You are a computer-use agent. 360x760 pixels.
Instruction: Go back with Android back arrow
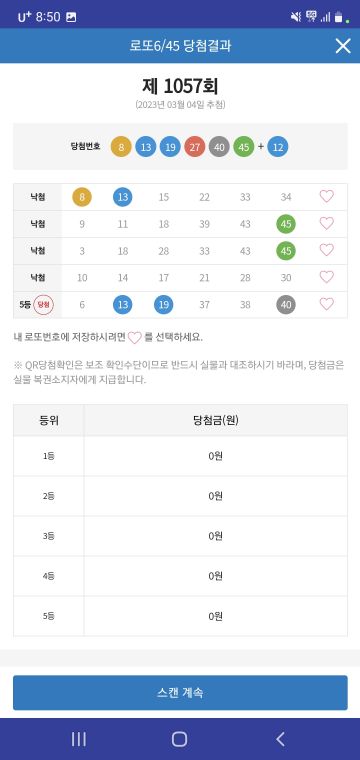coord(280,739)
